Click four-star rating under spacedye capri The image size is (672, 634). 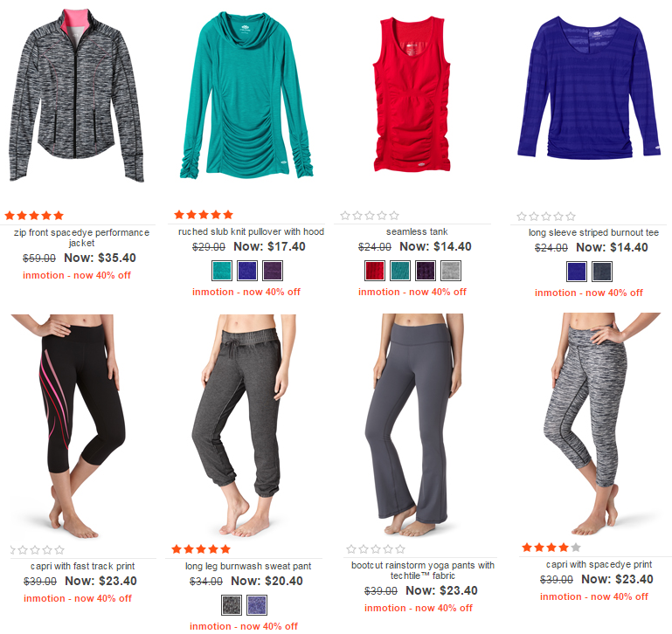pos(551,547)
